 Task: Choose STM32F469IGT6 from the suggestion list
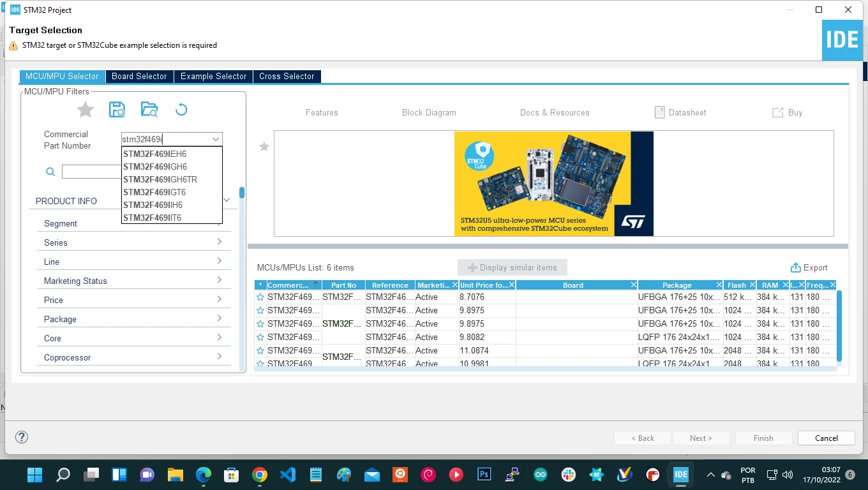pyautogui.click(x=172, y=192)
